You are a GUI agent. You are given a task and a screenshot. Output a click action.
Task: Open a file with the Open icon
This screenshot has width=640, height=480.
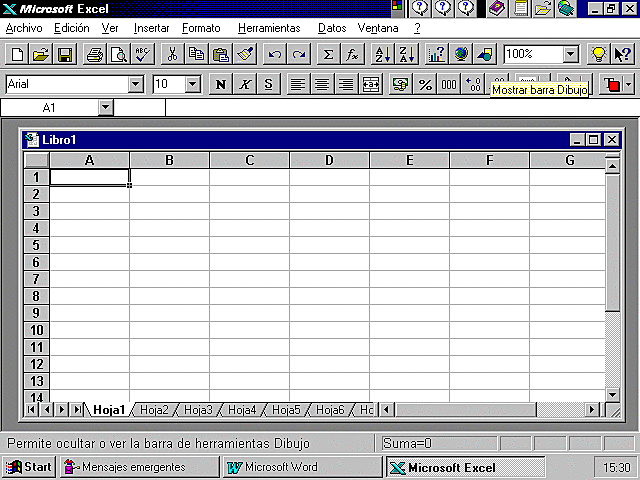coord(41,54)
